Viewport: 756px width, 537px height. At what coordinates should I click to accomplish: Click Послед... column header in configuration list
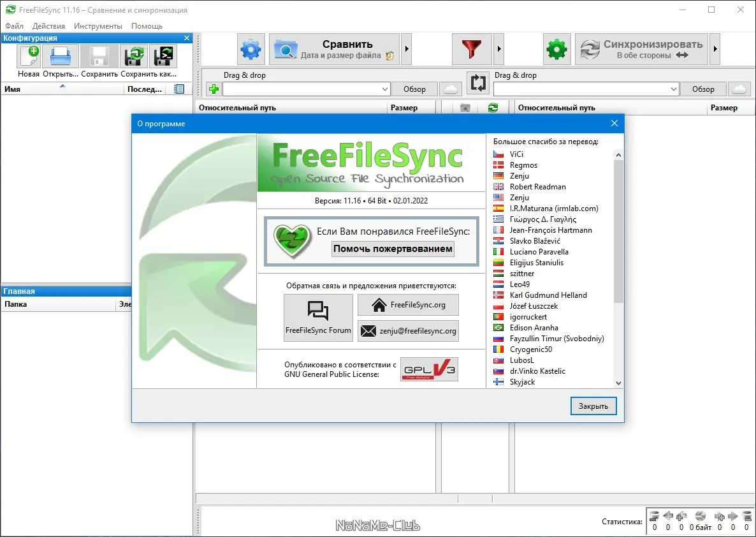[145, 89]
